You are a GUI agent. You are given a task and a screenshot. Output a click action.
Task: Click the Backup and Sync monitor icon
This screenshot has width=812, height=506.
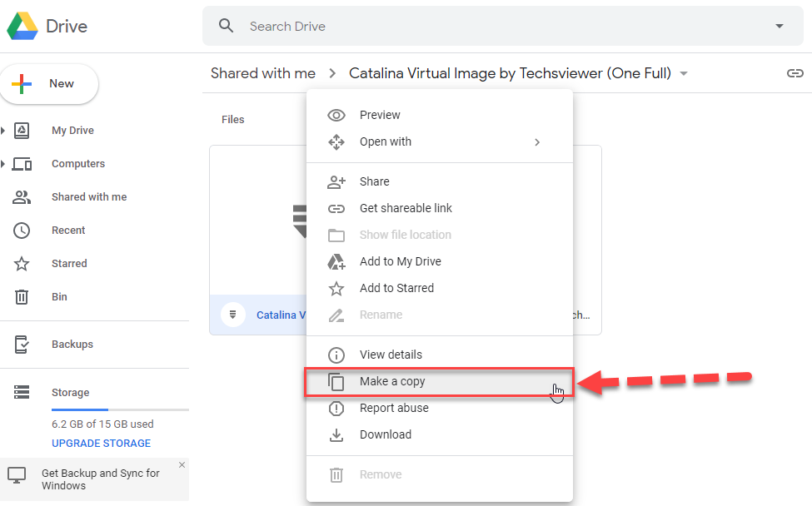(17, 475)
